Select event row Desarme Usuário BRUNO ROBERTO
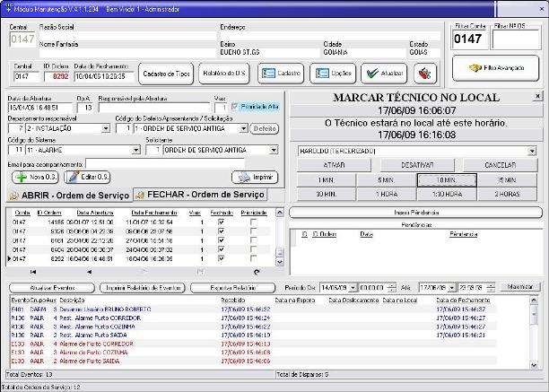549x392 pixels. click(x=253, y=309)
